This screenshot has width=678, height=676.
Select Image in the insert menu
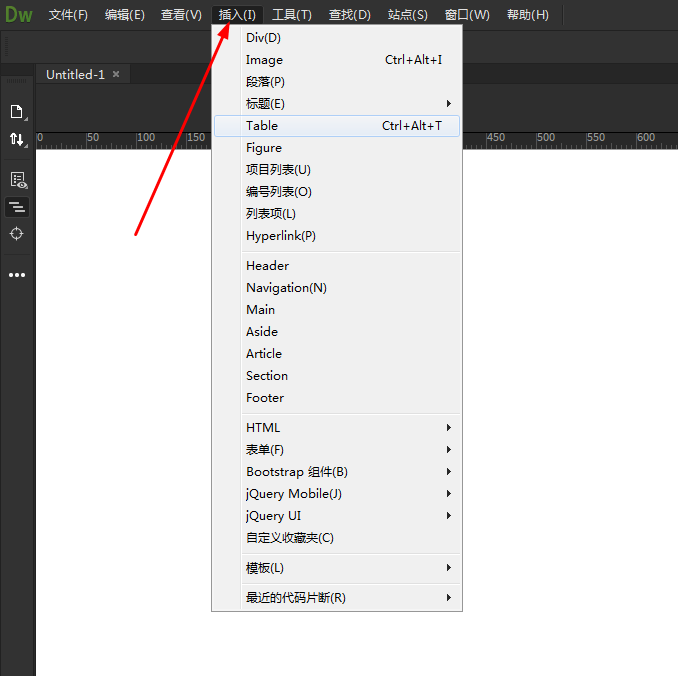tap(336, 60)
